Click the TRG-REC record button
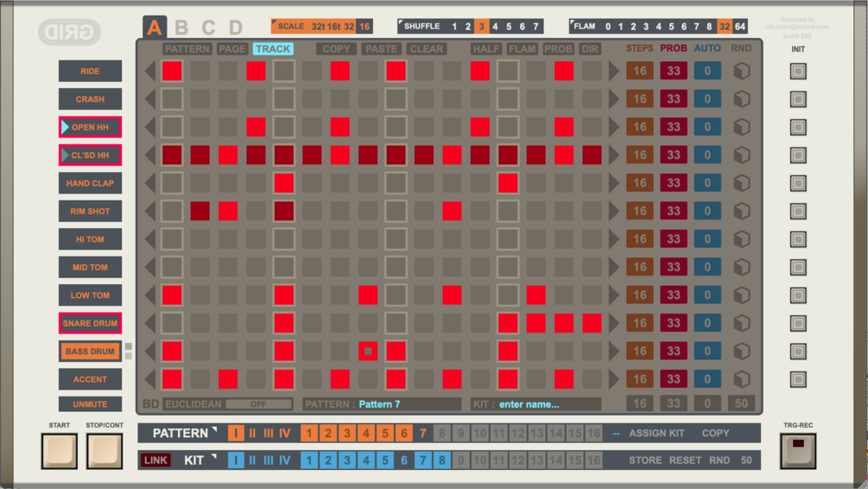Screen dimensions: 868x489 point(798,451)
